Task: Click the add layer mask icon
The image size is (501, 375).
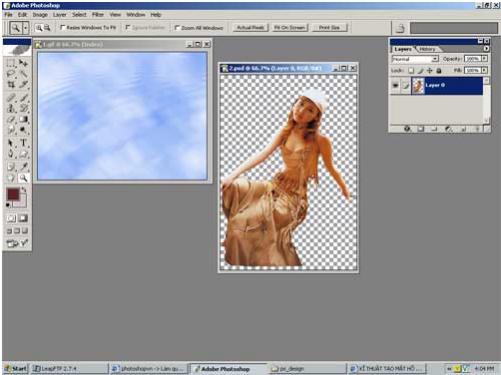Action: click(x=421, y=129)
